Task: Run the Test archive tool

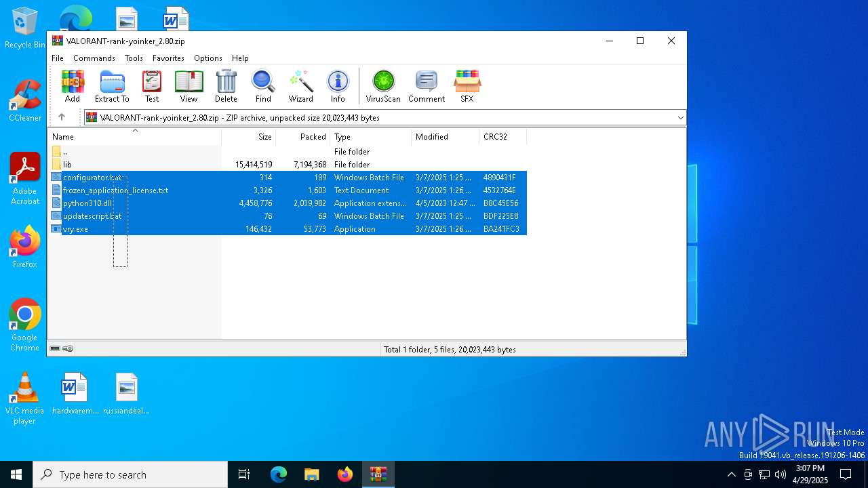Action: point(152,86)
